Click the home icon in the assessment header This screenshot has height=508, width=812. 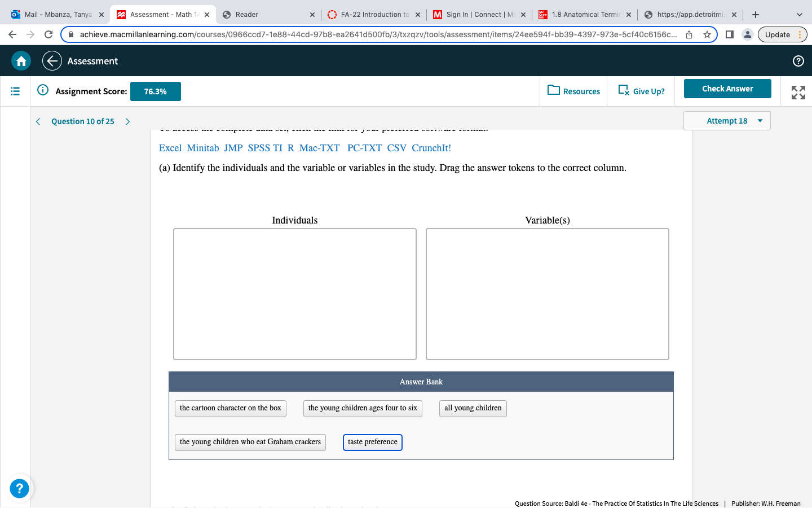coord(20,60)
